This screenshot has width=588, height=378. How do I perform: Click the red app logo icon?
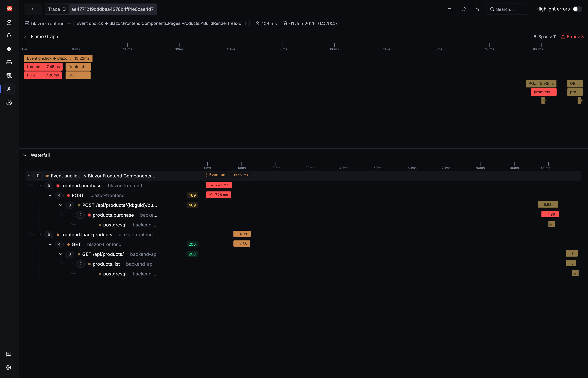[9, 9]
